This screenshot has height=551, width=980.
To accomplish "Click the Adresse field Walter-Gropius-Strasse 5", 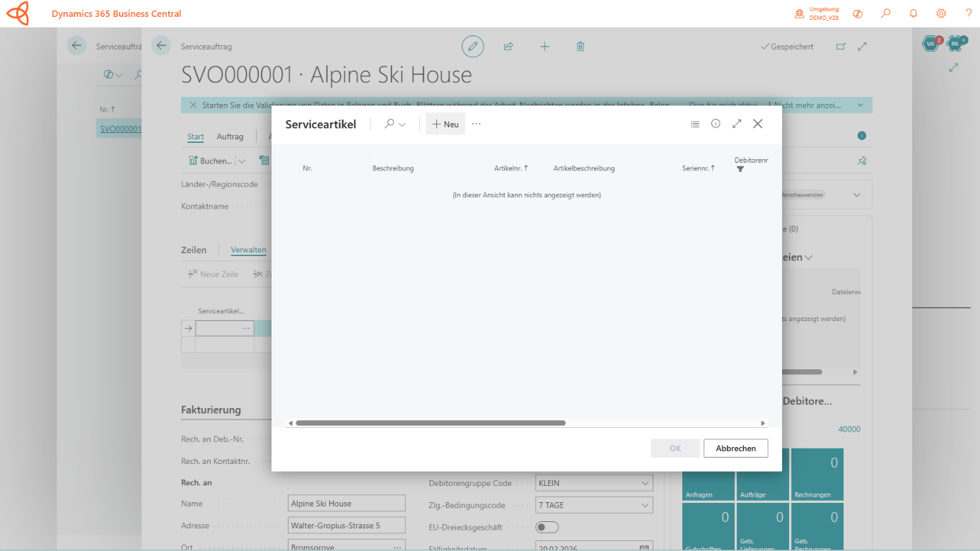I will [x=346, y=526].
